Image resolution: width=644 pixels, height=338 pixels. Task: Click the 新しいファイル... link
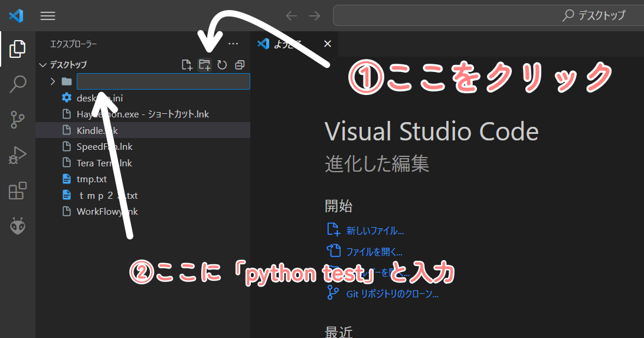point(375,231)
